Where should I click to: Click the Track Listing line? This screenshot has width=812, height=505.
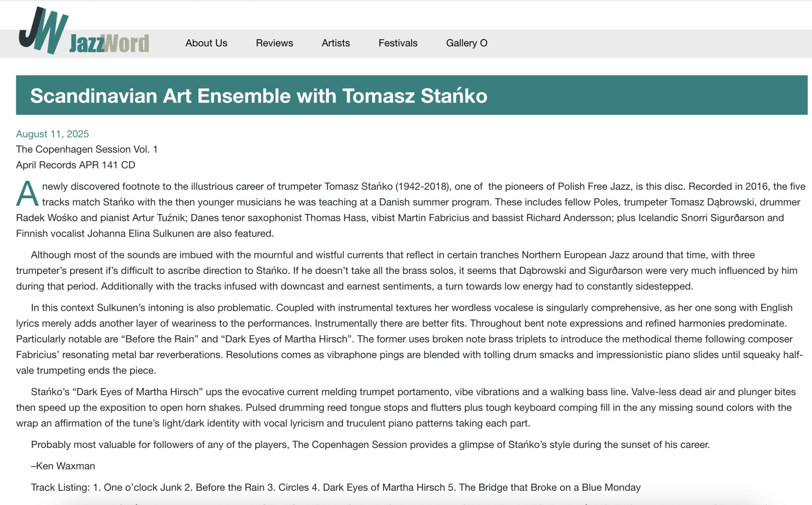pyautogui.click(x=336, y=487)
